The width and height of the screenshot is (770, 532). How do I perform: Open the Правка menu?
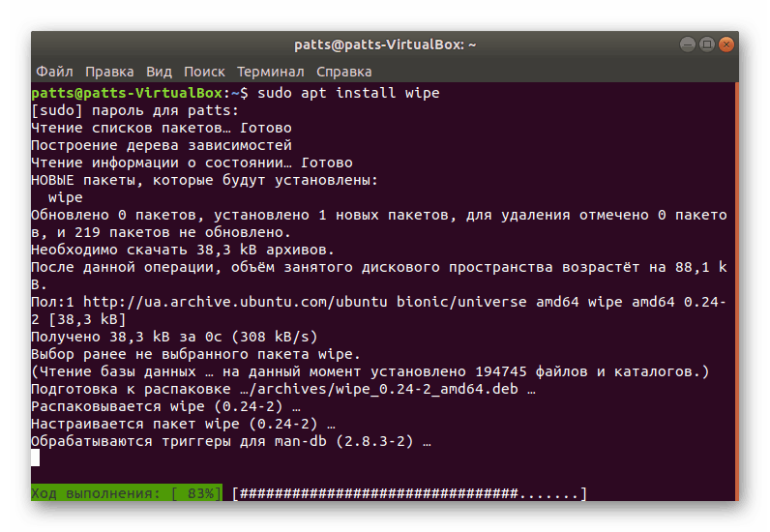(x=109, y=72)
